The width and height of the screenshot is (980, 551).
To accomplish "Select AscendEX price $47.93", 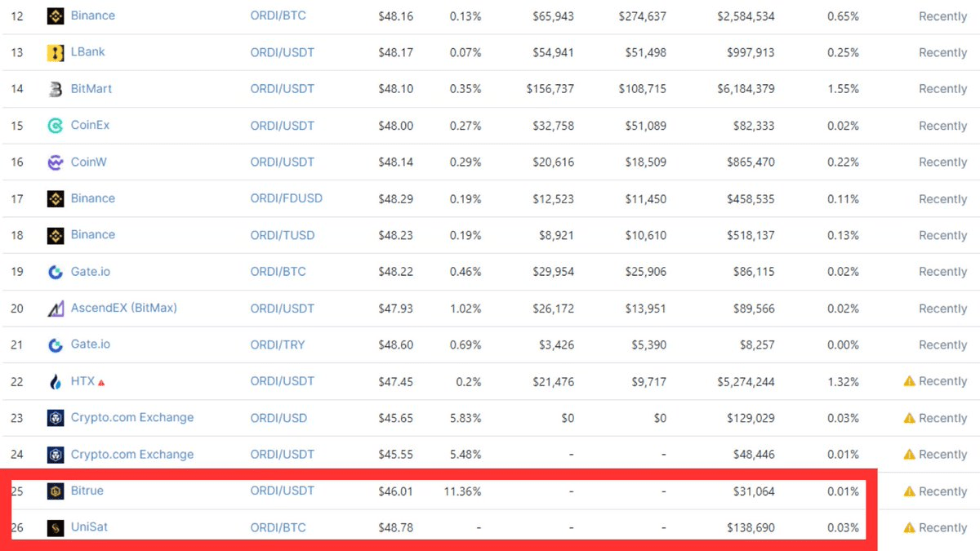I will (395, 309).
